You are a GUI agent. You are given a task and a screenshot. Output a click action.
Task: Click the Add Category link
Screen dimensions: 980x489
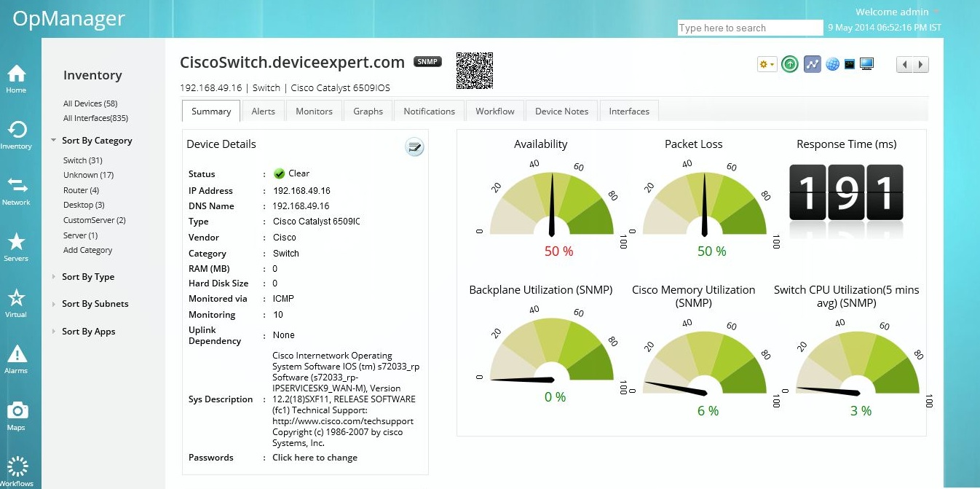point(87,250)
